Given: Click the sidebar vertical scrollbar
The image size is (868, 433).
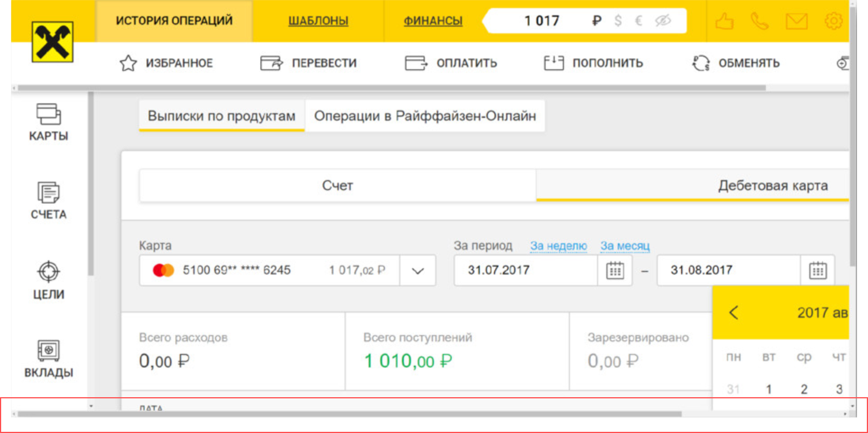Looking at the screenshot, I should coord(90,184).
